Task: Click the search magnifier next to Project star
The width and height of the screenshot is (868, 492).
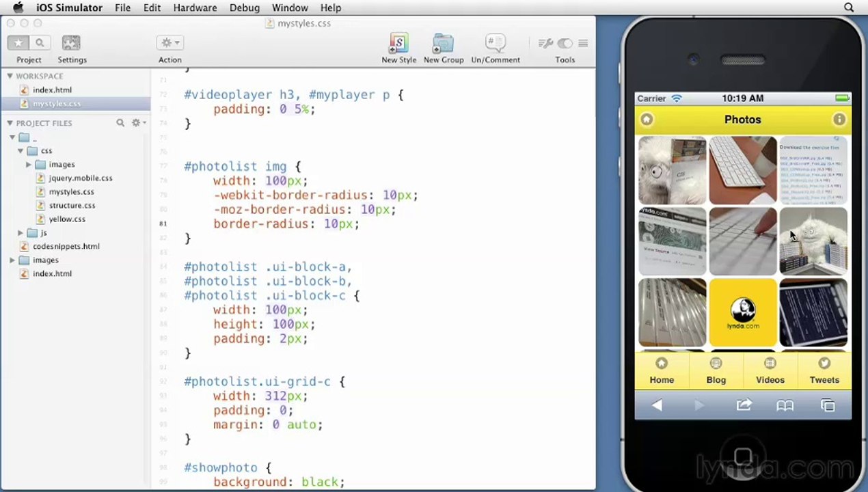Action: [x=40, y=43]
